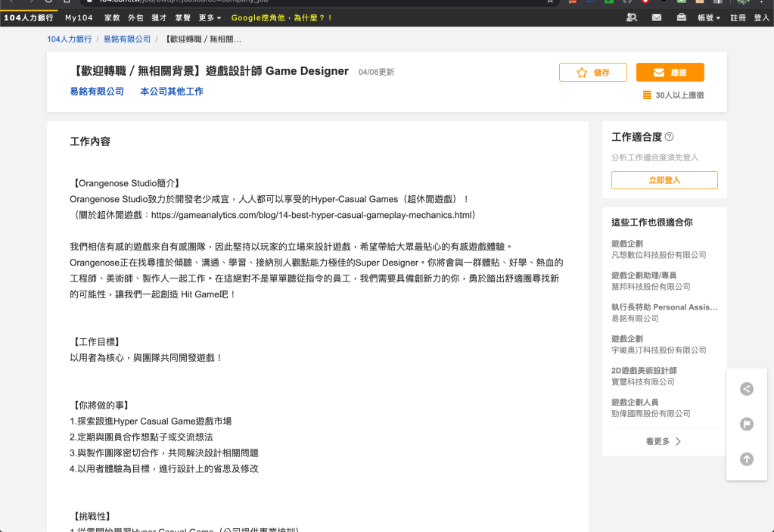774x532 pixels.
Task: Apply using the orange 應徵 button
Action: (670, 73)
